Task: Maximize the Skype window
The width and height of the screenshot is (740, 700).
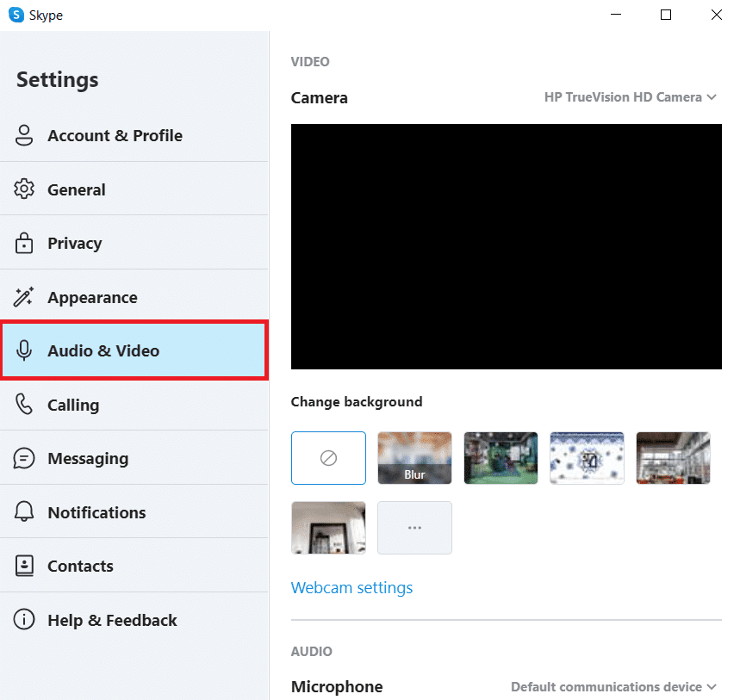Action: (x=665, y=15)
